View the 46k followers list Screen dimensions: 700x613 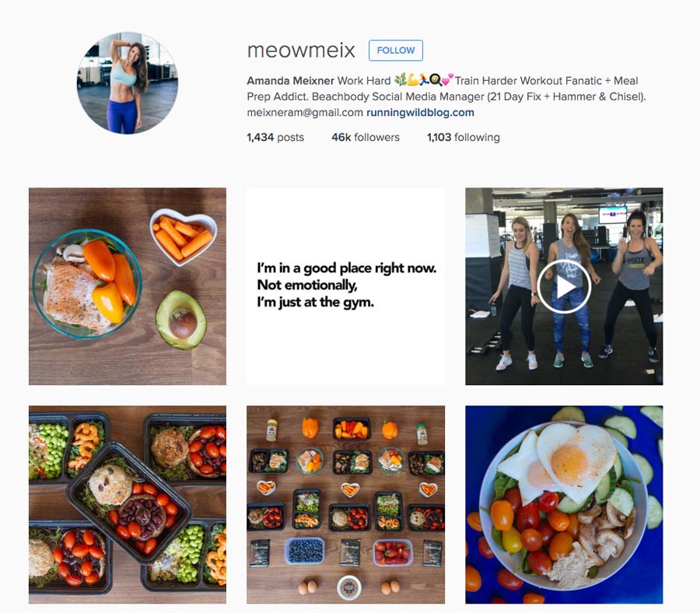click(366, 137)
